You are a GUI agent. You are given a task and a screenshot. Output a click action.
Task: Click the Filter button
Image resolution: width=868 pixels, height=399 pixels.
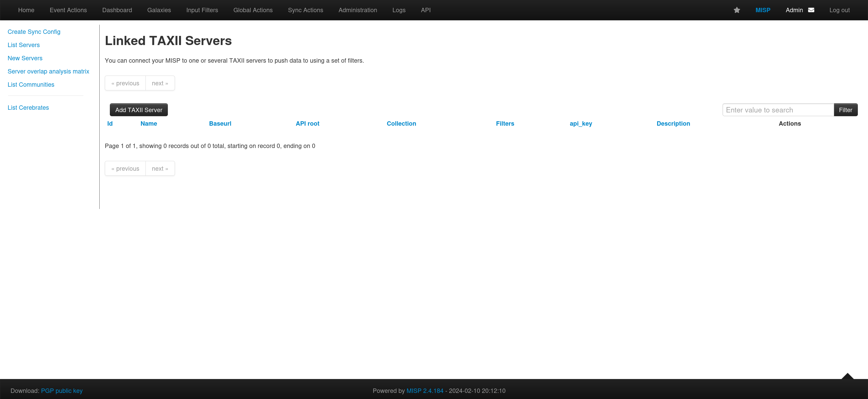pyautogui.click(x=846, y=110)
